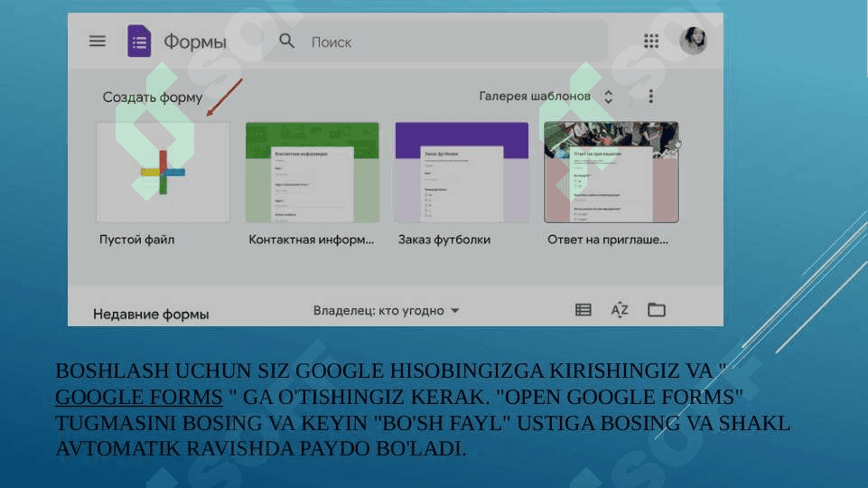
Task: Open Владелец: кто угодно owner dropdown
Action: pyautogui.click(x=386, y=311)
